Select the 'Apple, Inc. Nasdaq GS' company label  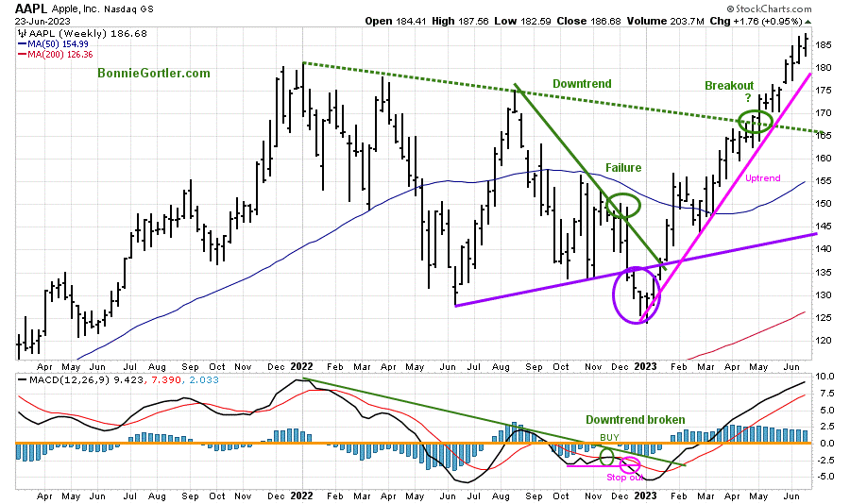coord(102,9)
